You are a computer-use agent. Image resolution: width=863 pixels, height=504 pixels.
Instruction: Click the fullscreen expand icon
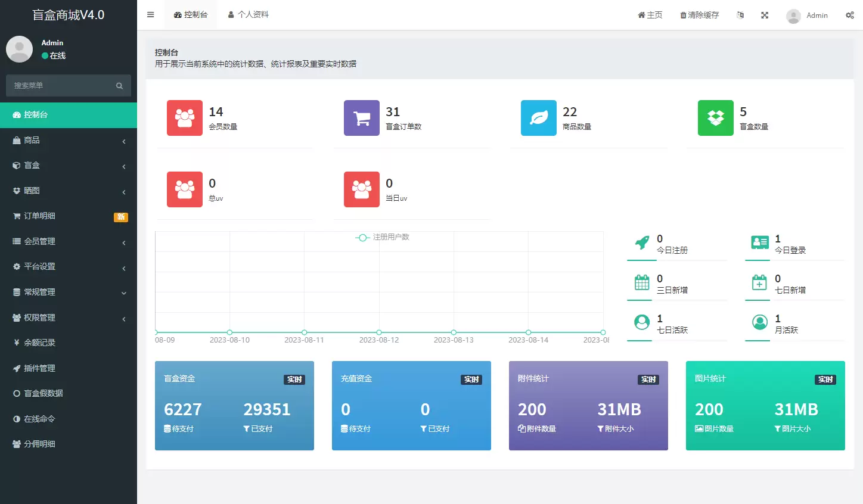(x=765, y=15)
